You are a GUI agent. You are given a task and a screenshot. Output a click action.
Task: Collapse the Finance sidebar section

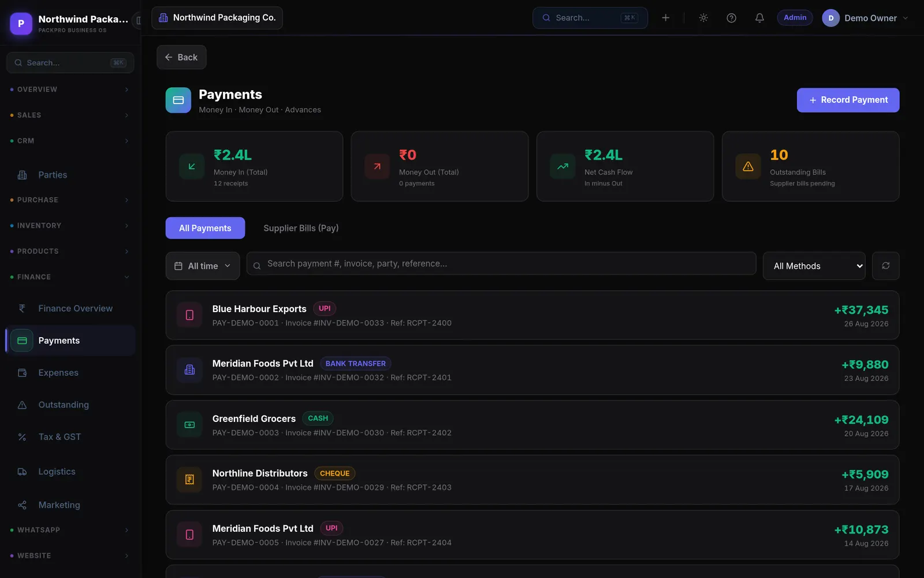pyautogui.click(x=70, y=277)
